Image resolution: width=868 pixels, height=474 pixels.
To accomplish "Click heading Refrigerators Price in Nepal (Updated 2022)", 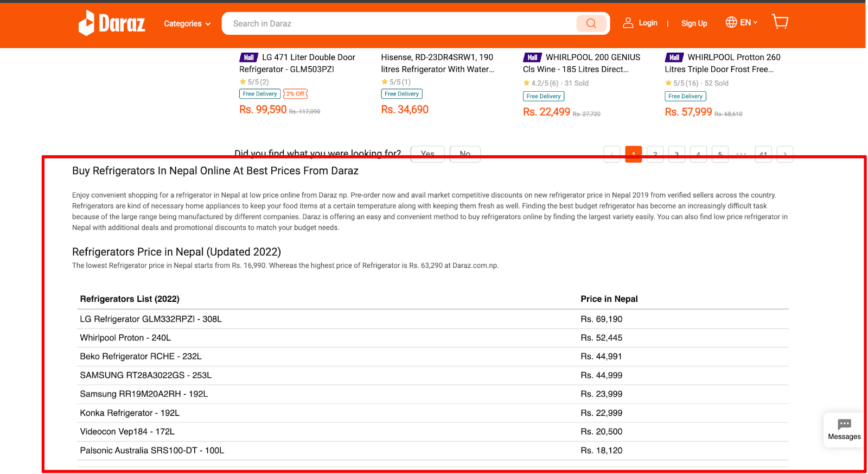I will coord(176,252).
